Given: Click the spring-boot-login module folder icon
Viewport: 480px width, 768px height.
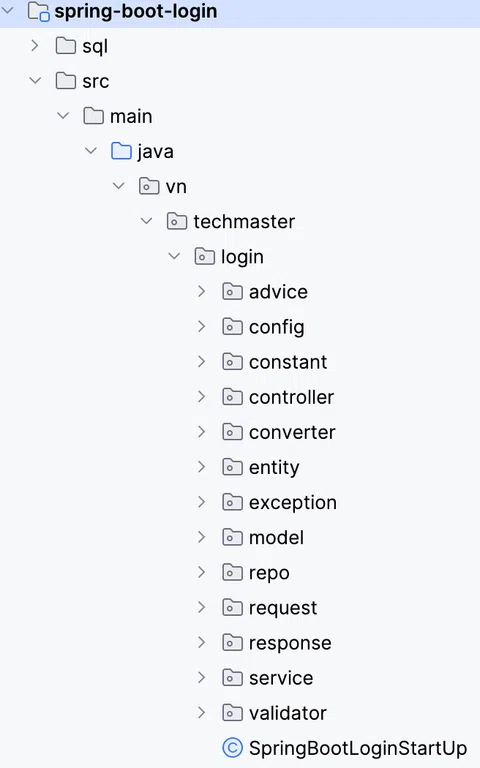Looking at the screenshot, I should pos(38,11).
